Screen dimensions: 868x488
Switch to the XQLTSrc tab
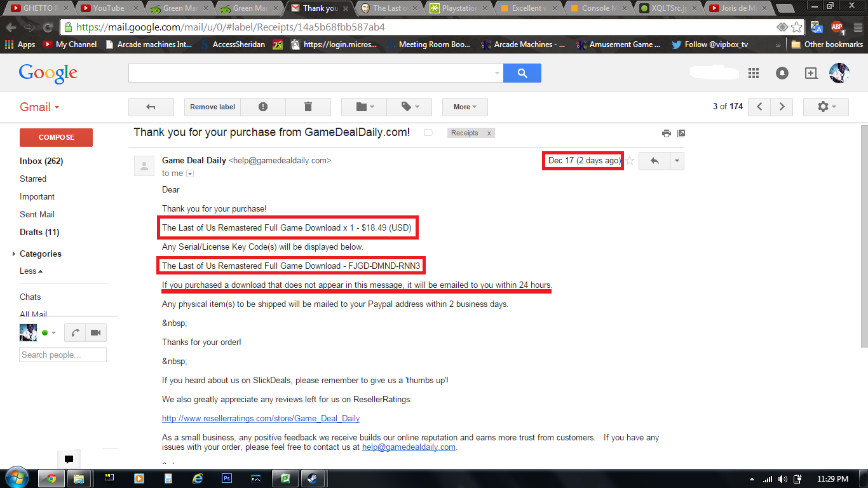667,8
